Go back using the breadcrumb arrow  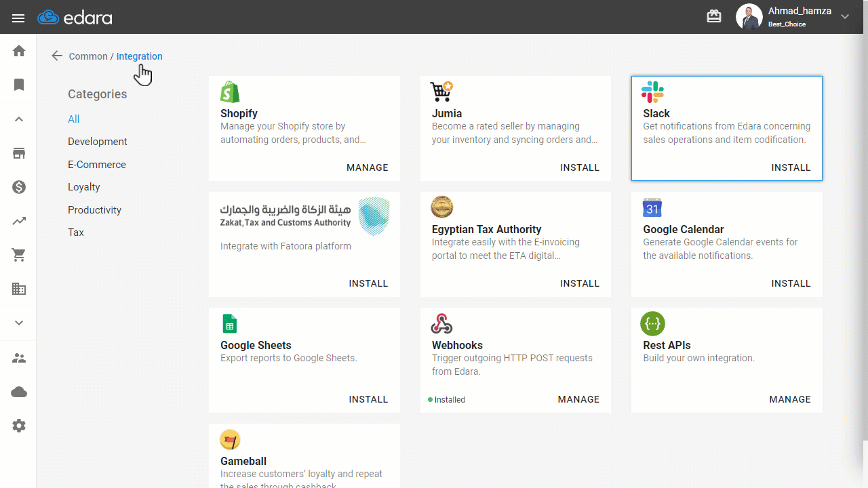57,56
